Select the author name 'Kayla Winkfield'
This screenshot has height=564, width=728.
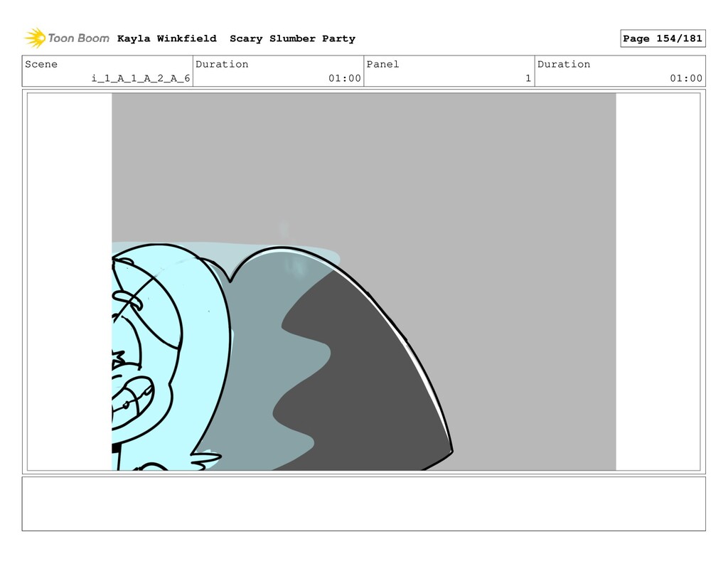point(166,38)
